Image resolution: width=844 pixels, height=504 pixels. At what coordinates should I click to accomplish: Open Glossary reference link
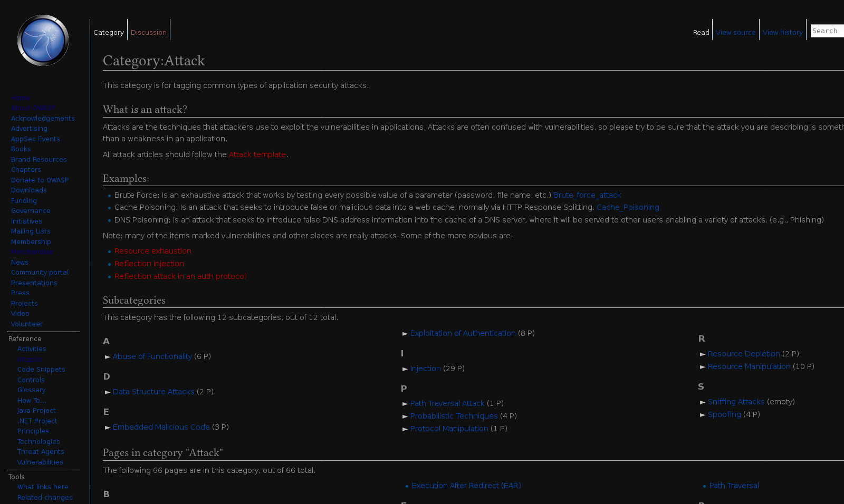(x=32, y=390)
